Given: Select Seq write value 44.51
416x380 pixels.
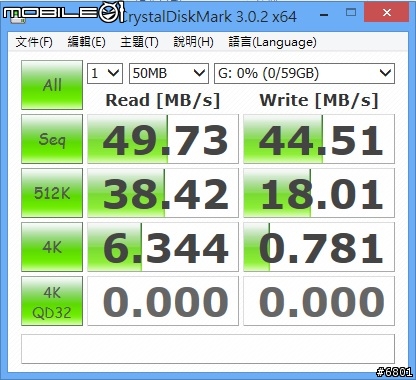Looking at the screenshot, I should click(x=319, y=139).
